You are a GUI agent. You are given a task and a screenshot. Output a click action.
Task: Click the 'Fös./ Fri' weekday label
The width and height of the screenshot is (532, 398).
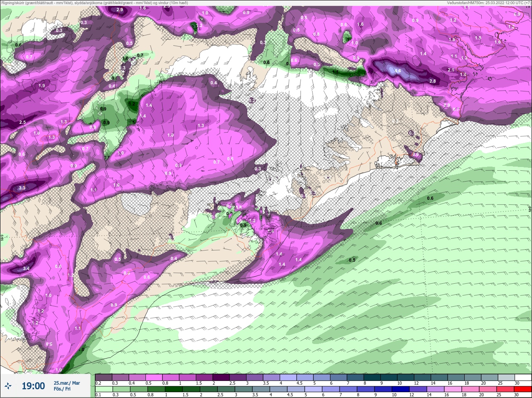coord(62,389)
